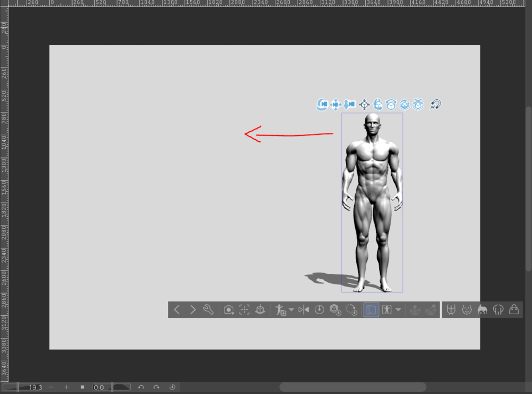This screenshot has height=394, width=532.
Task: Adjust the 19.3 zoom scale slider
Action: [22, 387]
